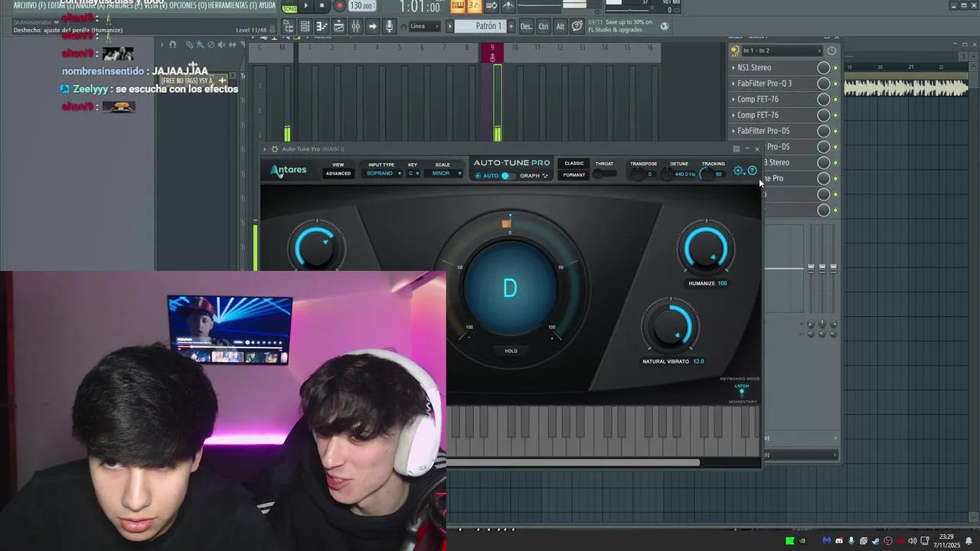980x551 pixels.
Task: Select CLASSIC mode in Auto-Tune
Action: click(574, 163)
